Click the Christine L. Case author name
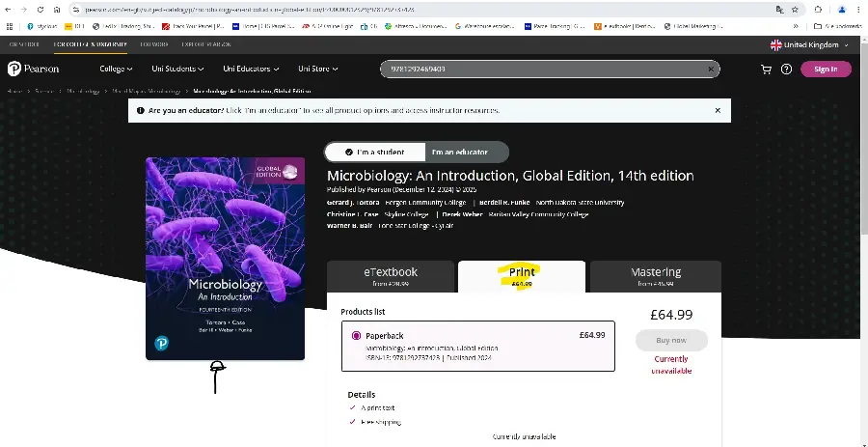 point(353,214)
